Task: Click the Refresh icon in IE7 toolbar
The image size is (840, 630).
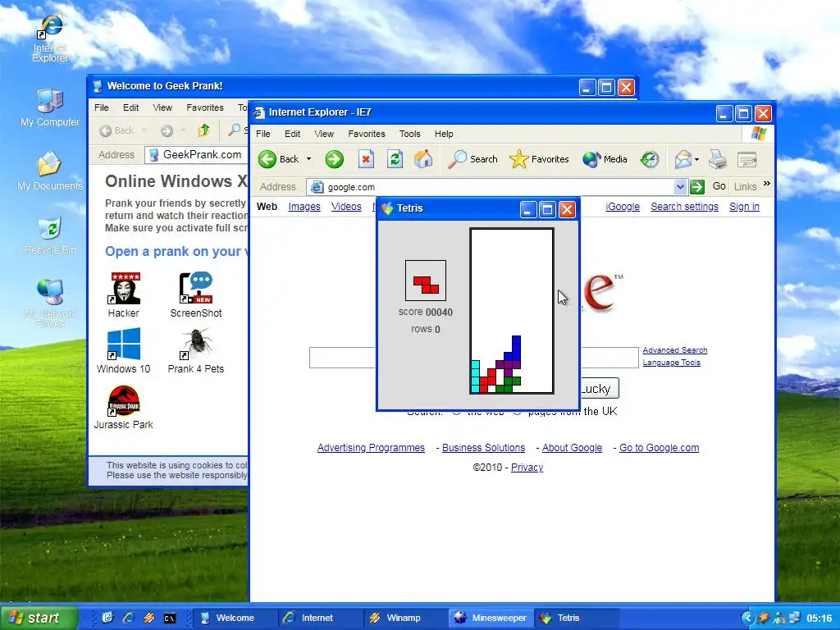Action: [395, 159]
